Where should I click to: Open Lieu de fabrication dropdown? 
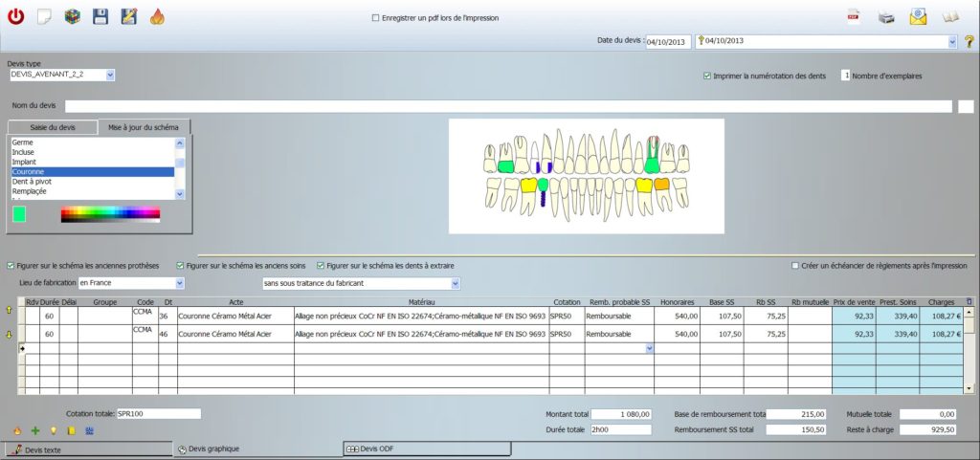click(x=180, y=283)
